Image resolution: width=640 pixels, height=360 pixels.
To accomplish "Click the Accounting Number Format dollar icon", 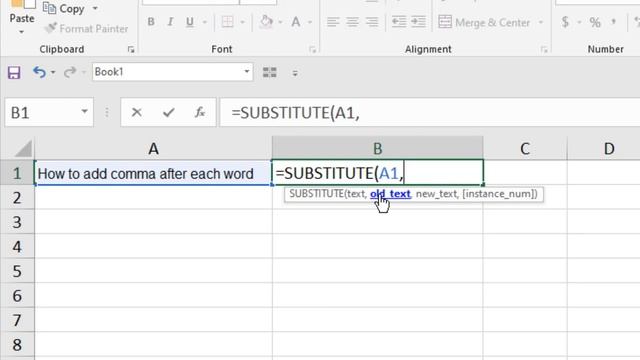I will (565, 22).
